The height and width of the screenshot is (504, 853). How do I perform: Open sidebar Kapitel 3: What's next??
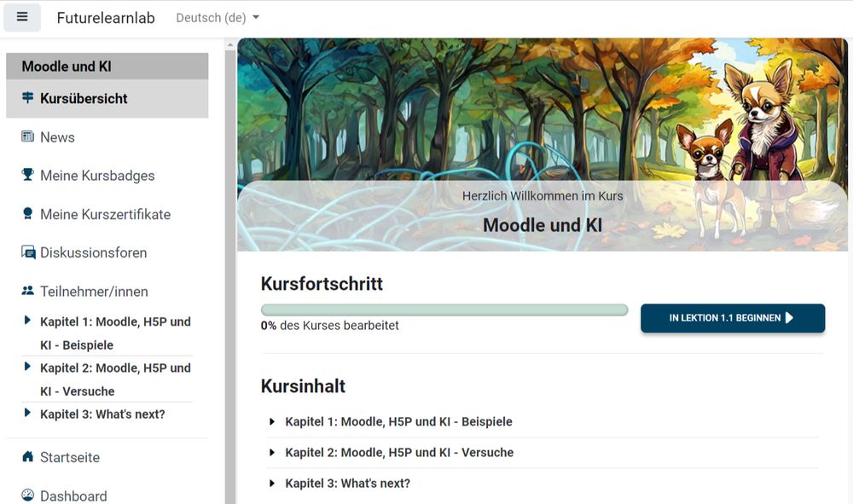coord(102,414)
